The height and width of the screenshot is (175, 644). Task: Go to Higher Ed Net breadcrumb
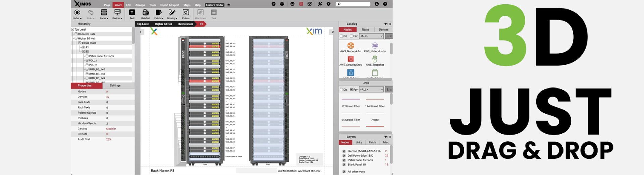click(163, 24)
